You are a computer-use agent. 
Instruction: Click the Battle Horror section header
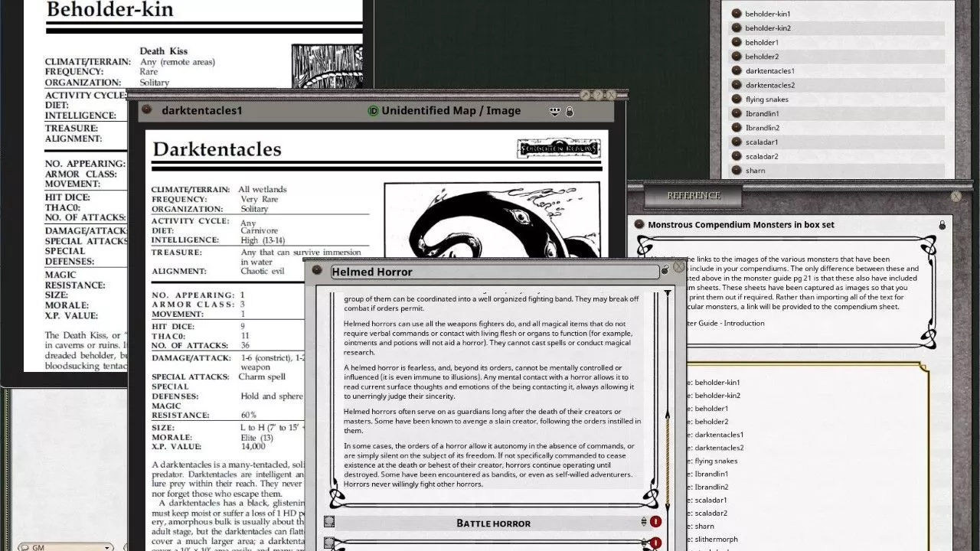(494, 523)
